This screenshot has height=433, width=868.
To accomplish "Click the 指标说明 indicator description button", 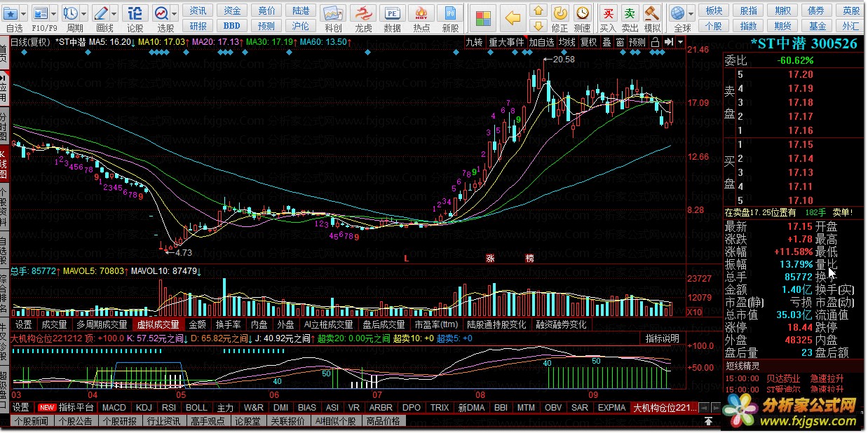I will point(663,338).
